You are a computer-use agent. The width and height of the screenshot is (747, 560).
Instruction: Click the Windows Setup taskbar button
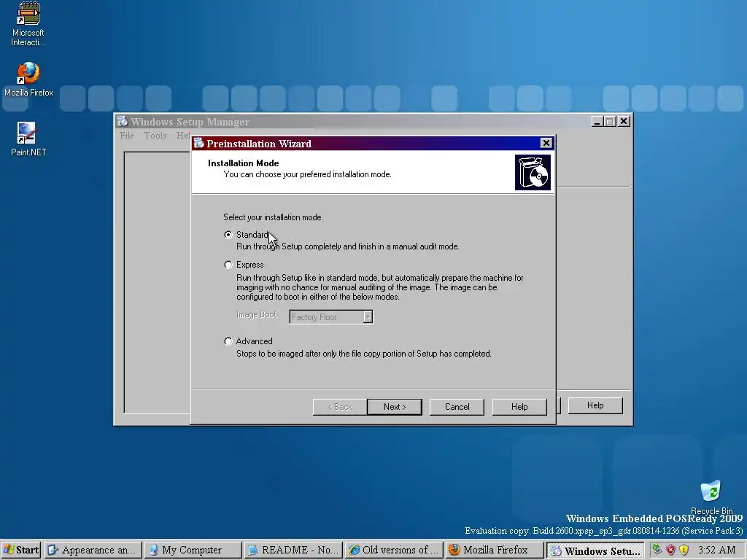click(x=595, y=551)
